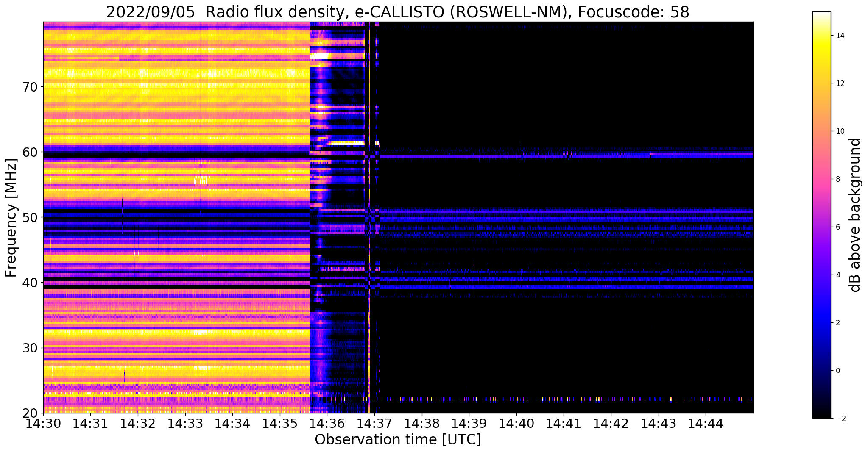Click the 14:34 time tick label
Screen dimensions: 868x452
pyautogui.click(x=232, y=423)
